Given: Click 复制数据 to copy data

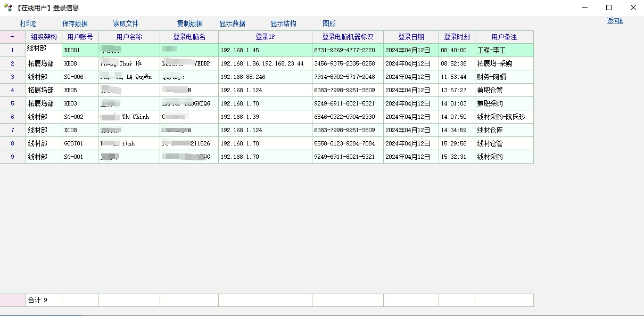Looking at the screenshot, I should tap(190, 23).
